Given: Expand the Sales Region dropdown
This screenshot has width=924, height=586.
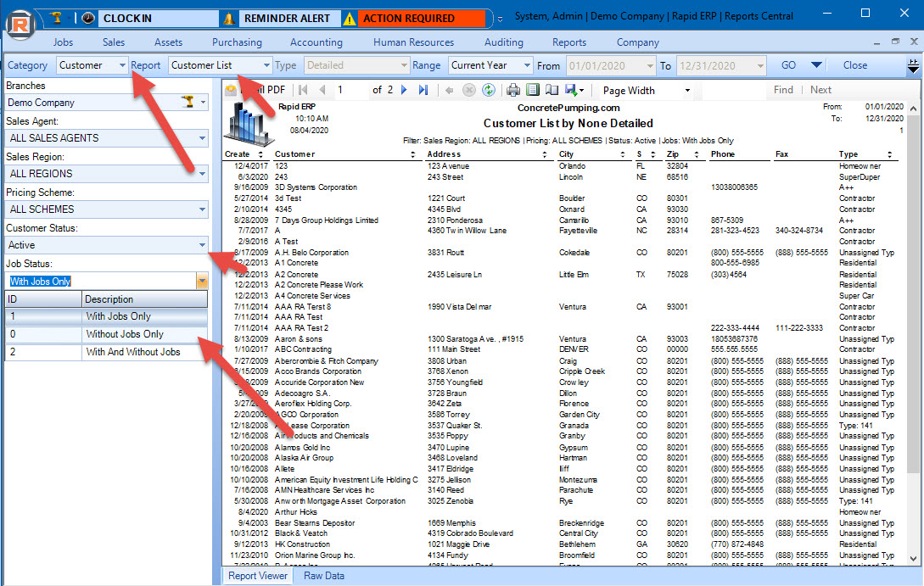Looking at the screenshot, I should tap(202, 174).
